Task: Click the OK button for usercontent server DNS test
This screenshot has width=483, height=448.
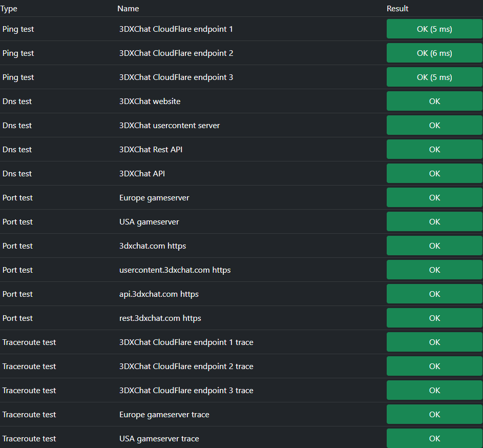Action: [x=434, y=125]
